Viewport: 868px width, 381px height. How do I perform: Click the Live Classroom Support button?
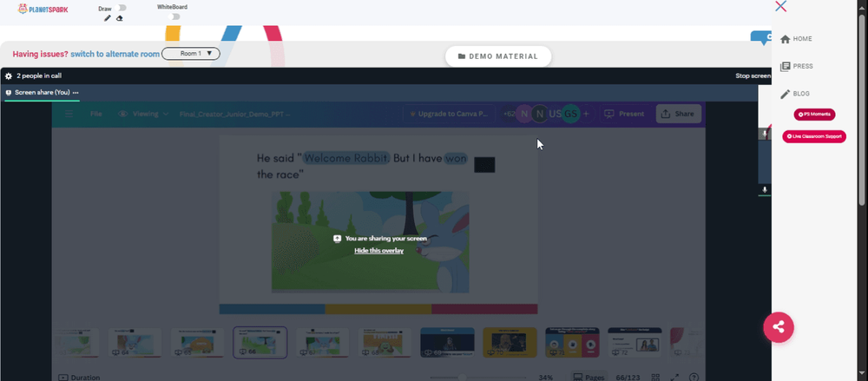[814, 136]
